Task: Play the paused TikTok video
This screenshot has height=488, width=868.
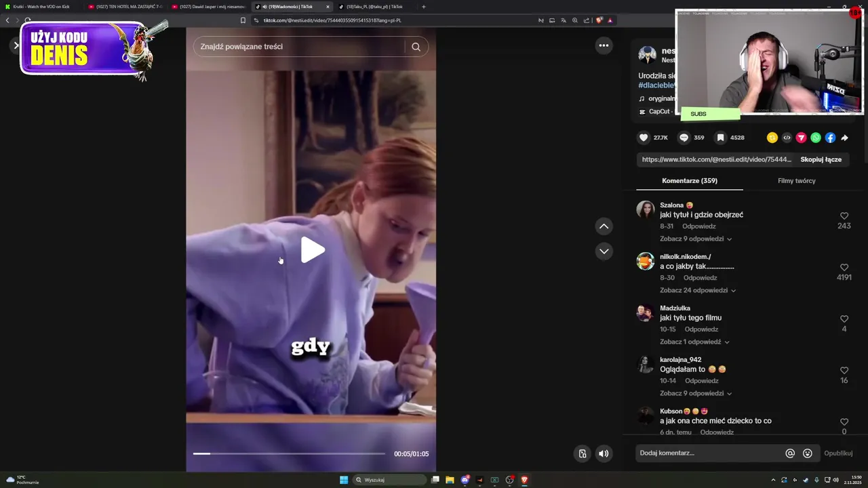Action: [x=313, y=250]
